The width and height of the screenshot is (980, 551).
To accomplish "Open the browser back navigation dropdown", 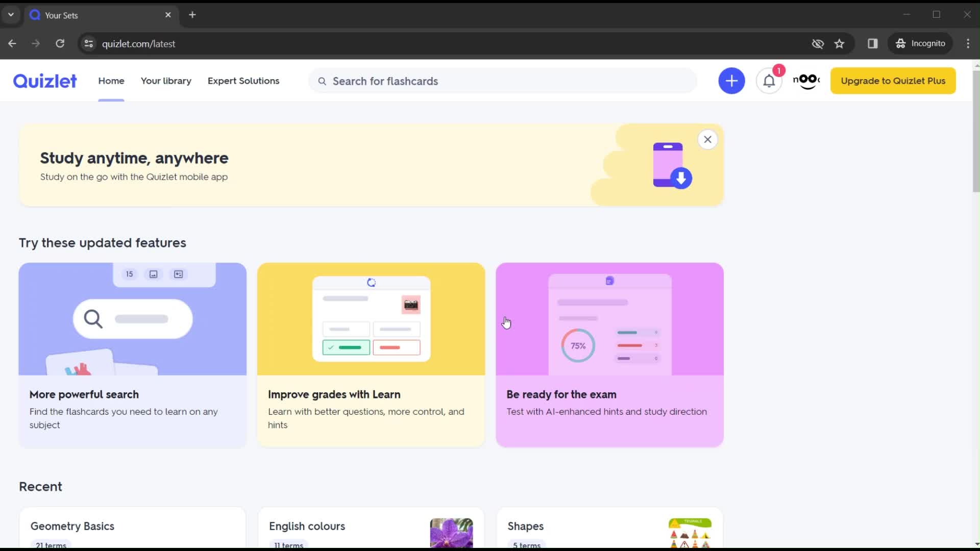I will pos(12,44).
